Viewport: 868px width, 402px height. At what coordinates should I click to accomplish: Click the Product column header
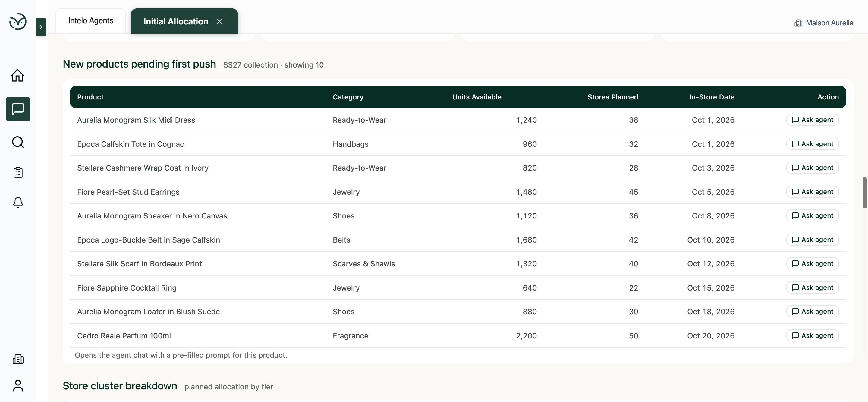(90, 97)
